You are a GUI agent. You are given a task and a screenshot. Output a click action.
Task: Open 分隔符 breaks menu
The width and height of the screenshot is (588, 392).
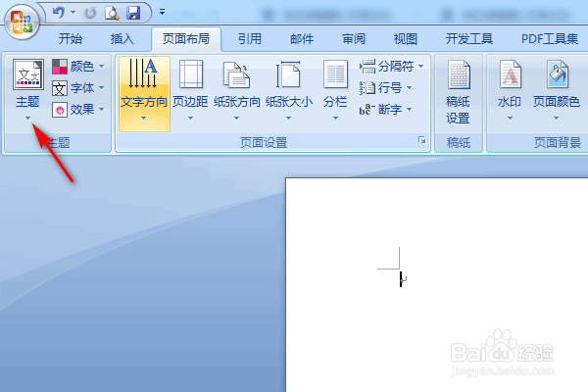tap(391, 67)
